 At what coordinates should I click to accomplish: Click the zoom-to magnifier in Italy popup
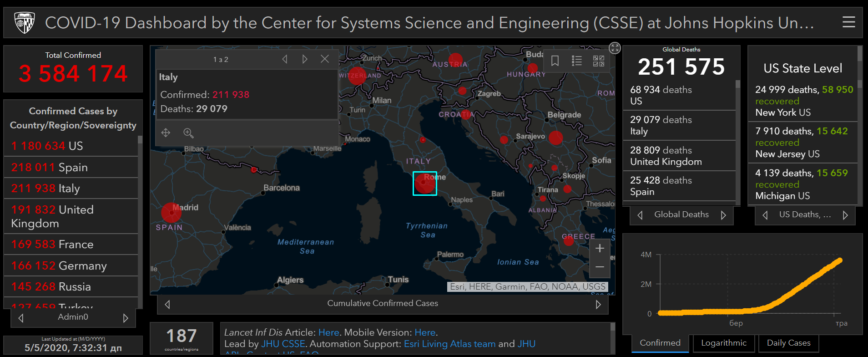(188, 133)
